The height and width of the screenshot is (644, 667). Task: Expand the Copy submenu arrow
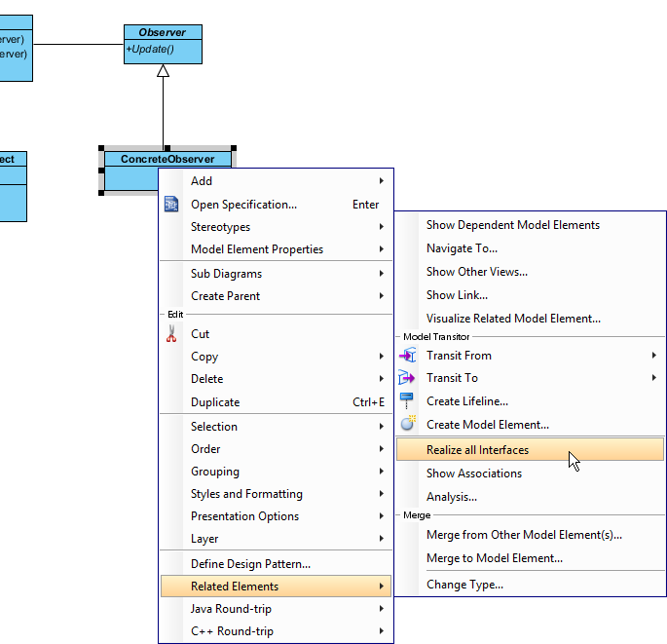(x=382, y=357)
